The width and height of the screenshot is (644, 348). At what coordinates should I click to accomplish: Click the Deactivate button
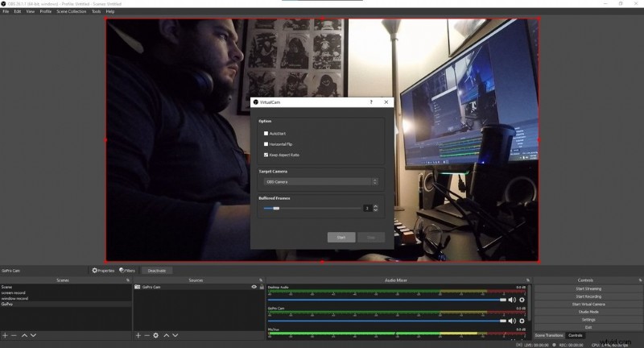157,271
